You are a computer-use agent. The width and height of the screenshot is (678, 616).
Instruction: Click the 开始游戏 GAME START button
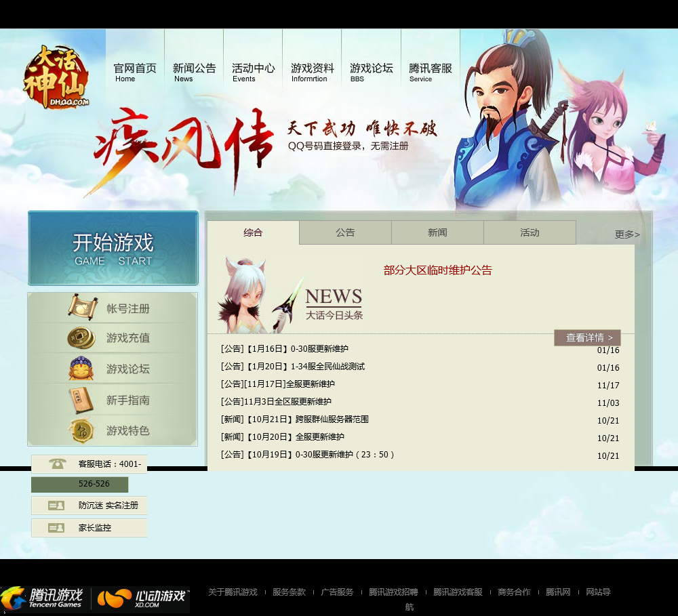point(113,248)
